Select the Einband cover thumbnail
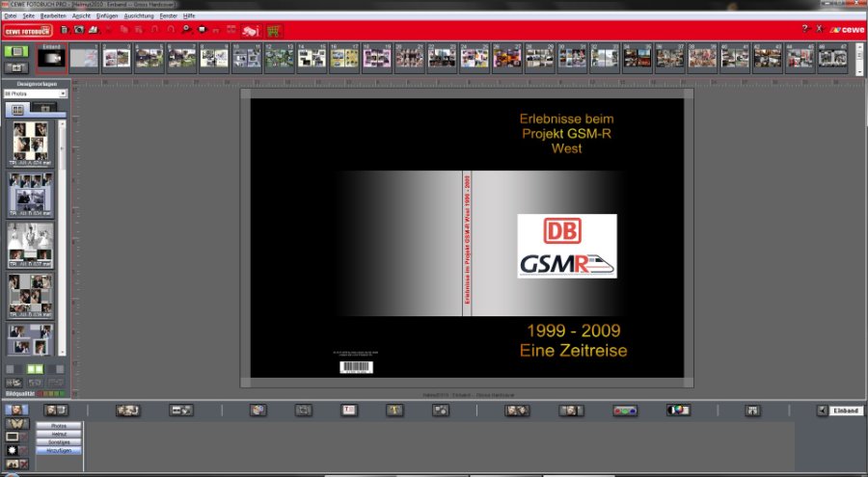The width and height of the screenshot is (868, 477). [51, 58]
